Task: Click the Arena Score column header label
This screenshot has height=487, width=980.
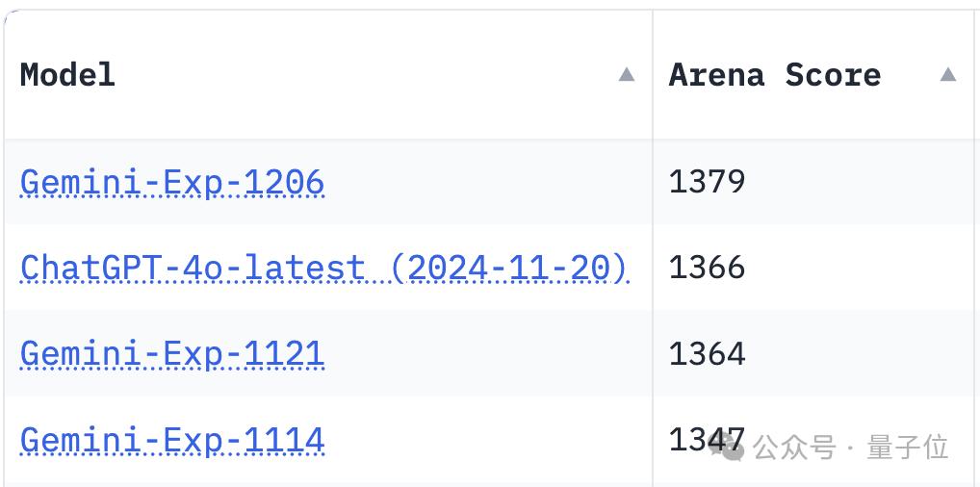Action: [774, 75]
